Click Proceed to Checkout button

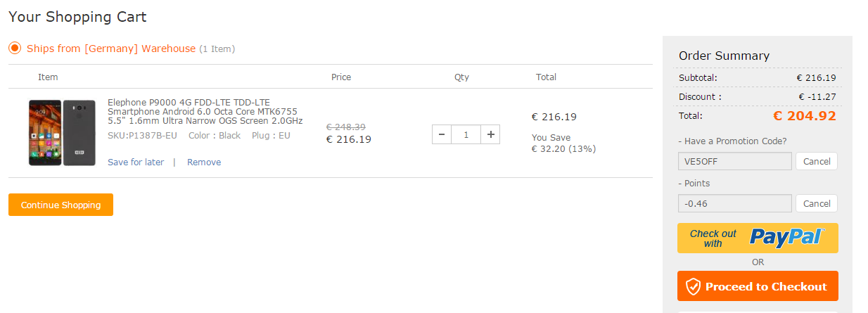coord(758,286)
